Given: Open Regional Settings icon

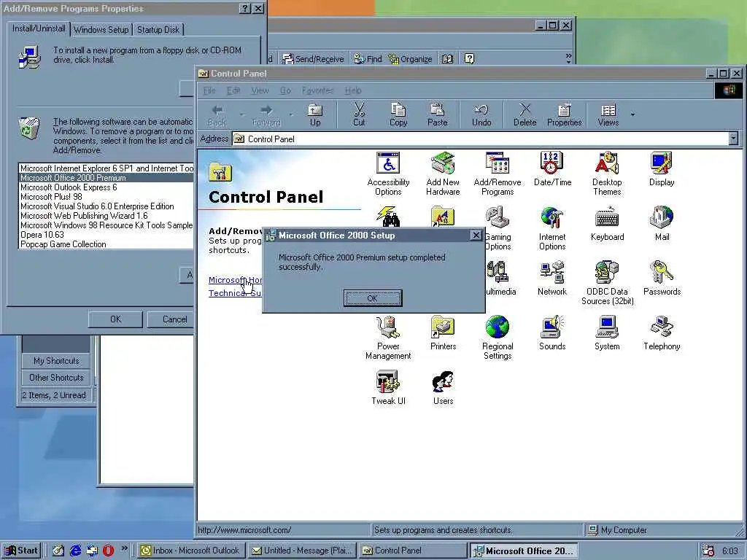Looking at the screenshot, I should point(498,338).
